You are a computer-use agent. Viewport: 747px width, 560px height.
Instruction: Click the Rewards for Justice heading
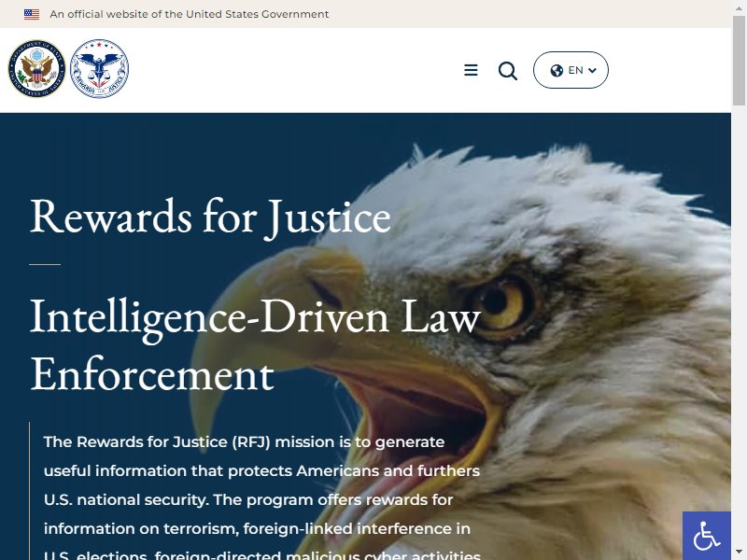[x=210, y=217]
